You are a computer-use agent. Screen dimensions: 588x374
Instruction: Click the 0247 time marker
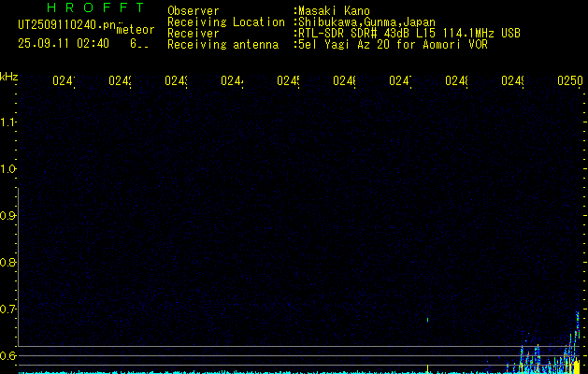[x=400, y=80]
